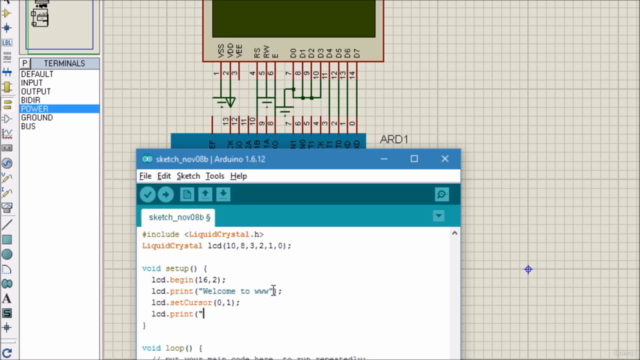Click the Verify button in Arduino IDE
Viewport: 640px width, 360px height.
pyautogui.click(x=148, y=194)
